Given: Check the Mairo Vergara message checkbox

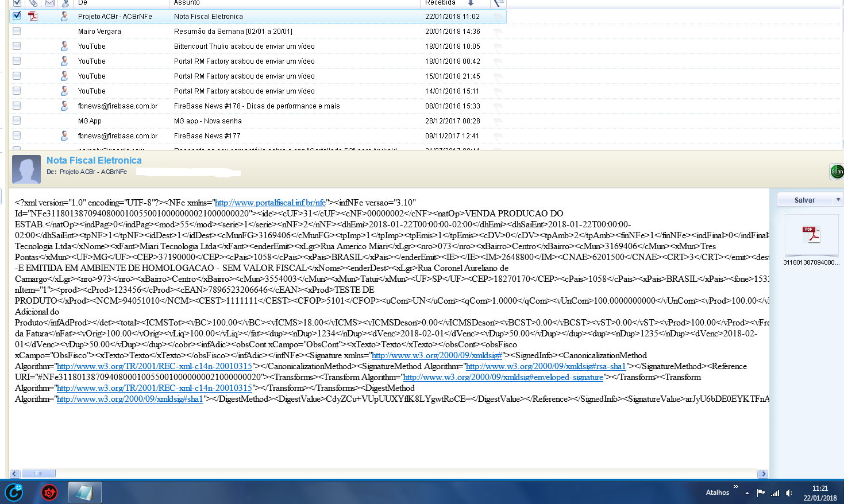Looking at the screenshot, I should tap(17, 31).
